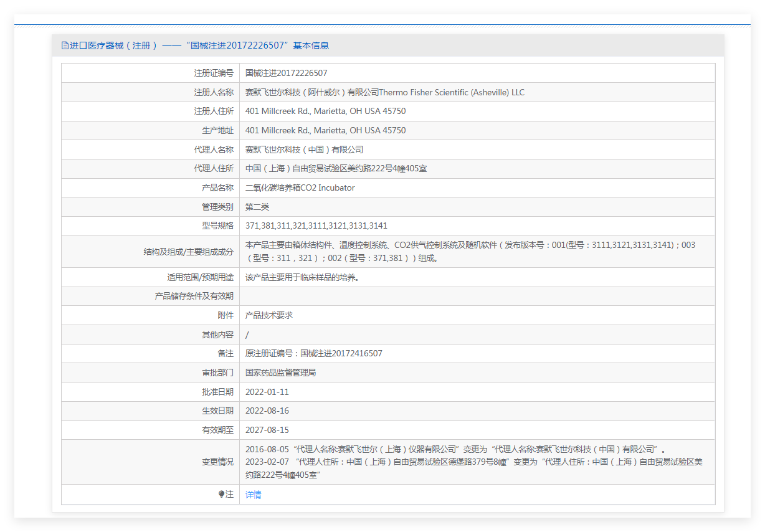Viewport: 765px width, 532px height.
Task: Click the 代理人名称 label
Action: (x=214, y=150)
